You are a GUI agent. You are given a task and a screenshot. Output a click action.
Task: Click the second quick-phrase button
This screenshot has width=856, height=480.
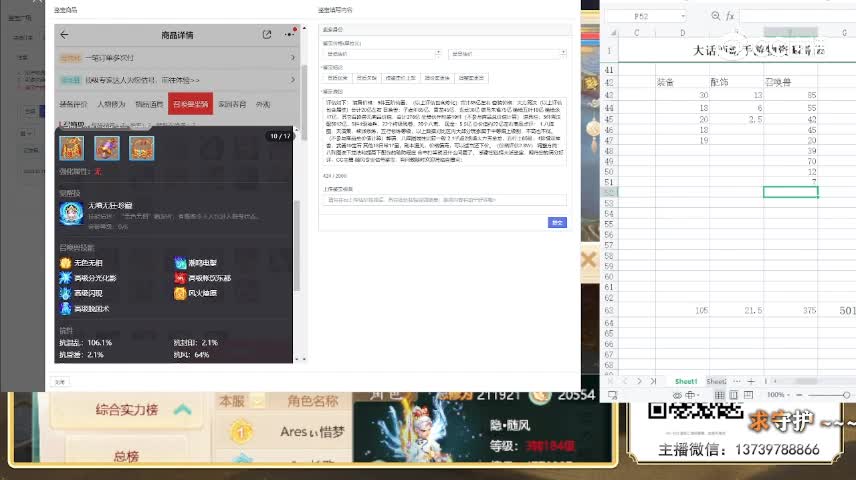[x=366, y=78]
